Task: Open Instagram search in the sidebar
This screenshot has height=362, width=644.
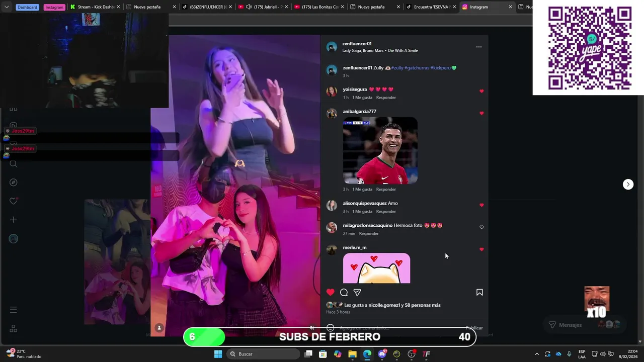Action: click(14, 163)
